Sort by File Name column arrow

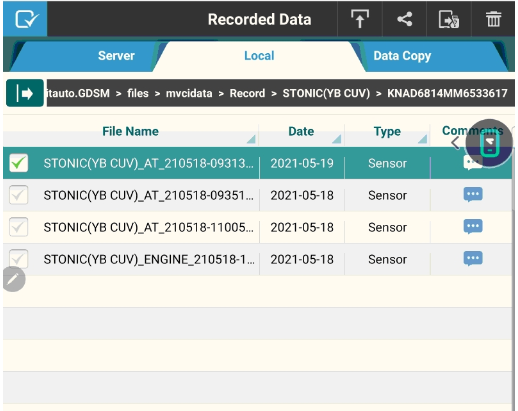pos(251,139)
